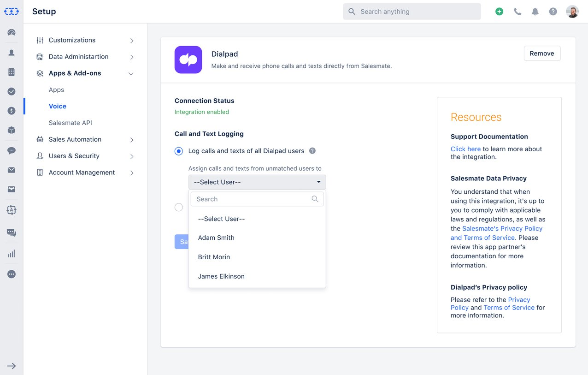Open the Dashboard gauge icon in sidebar
This screenshot has height=375, width=588.
(12, 32)
